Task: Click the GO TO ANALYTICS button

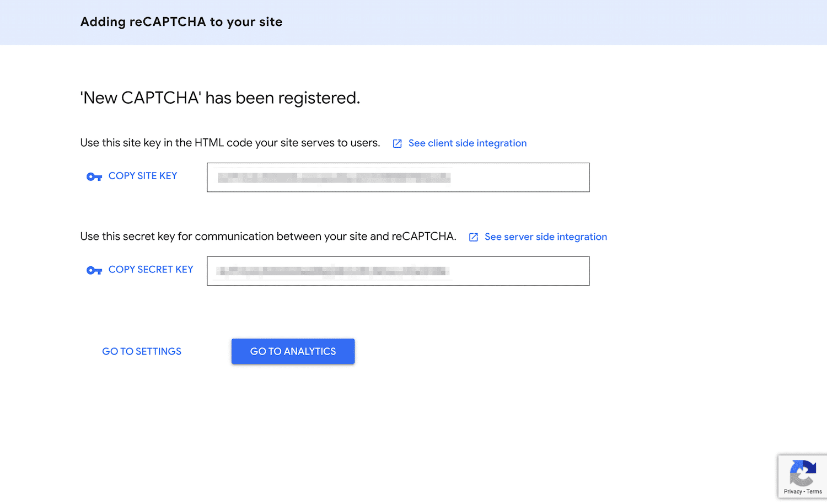Action: pyautogui.click(x=293, y=351)
